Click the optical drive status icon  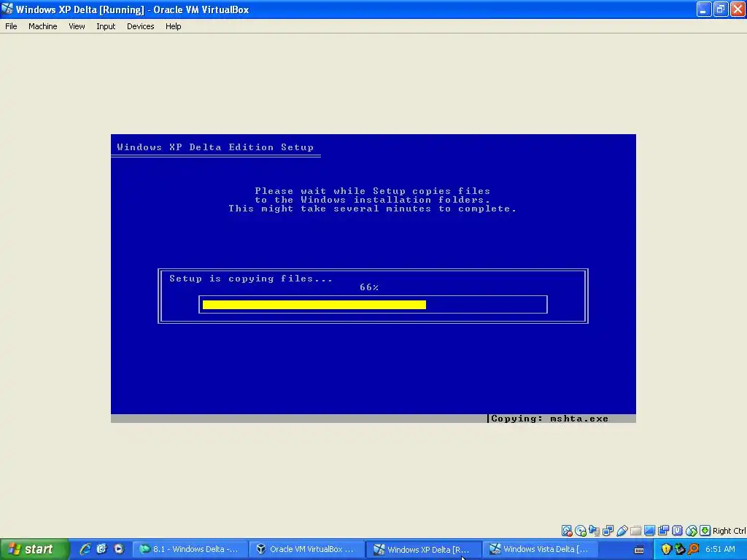pos(580,531)
